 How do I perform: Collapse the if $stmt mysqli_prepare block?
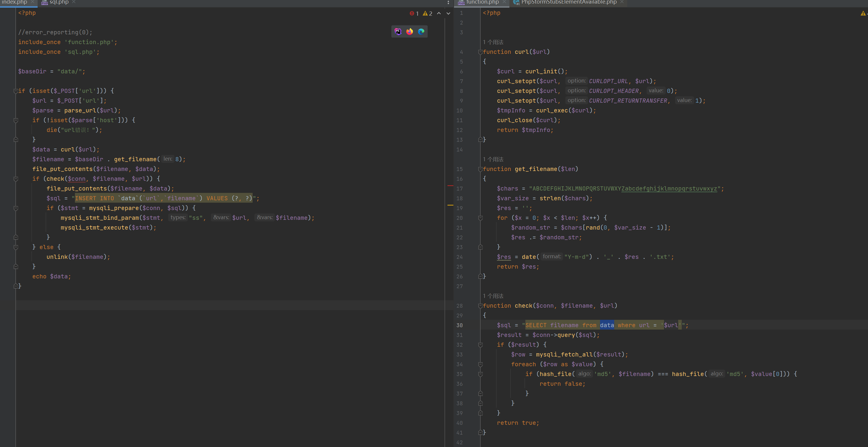[x=15, y=208]
